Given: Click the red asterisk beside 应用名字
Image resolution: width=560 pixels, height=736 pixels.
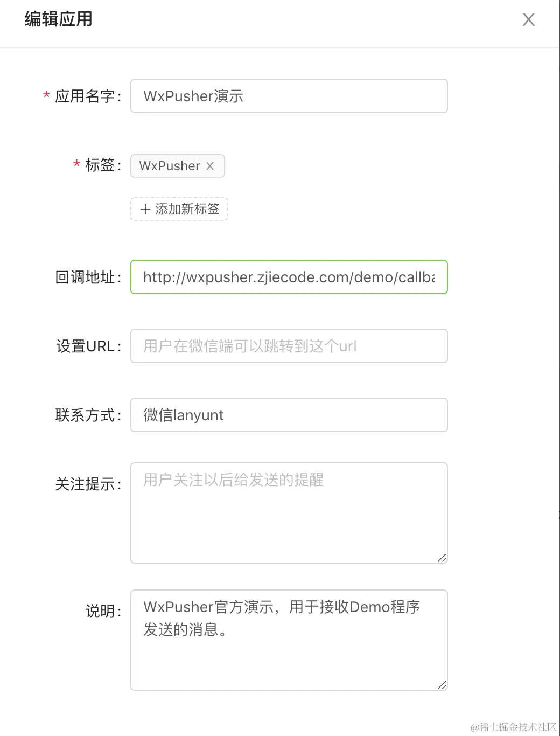Looking at the screenshot, I should (46, 96).
